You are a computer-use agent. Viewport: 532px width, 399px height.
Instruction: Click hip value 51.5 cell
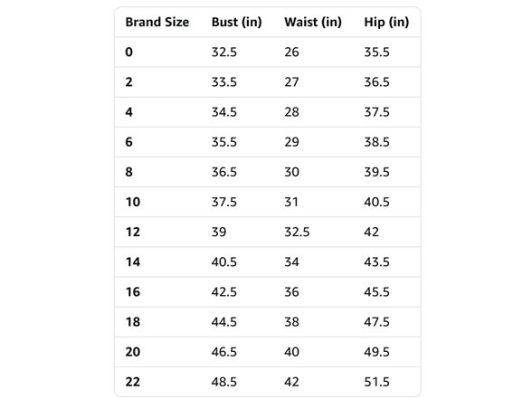[376, 382]
